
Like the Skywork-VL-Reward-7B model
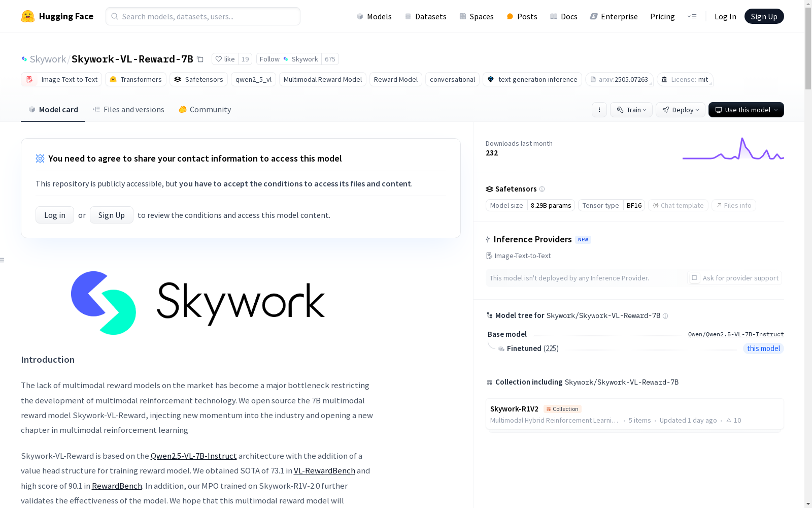(225, 59)
